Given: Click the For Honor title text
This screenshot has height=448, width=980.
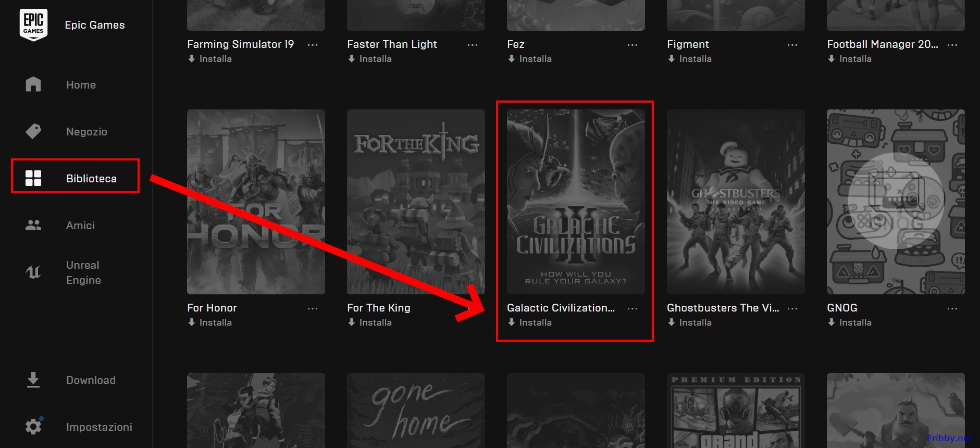Looking at the screenshot, I should [x=212, y=308].
